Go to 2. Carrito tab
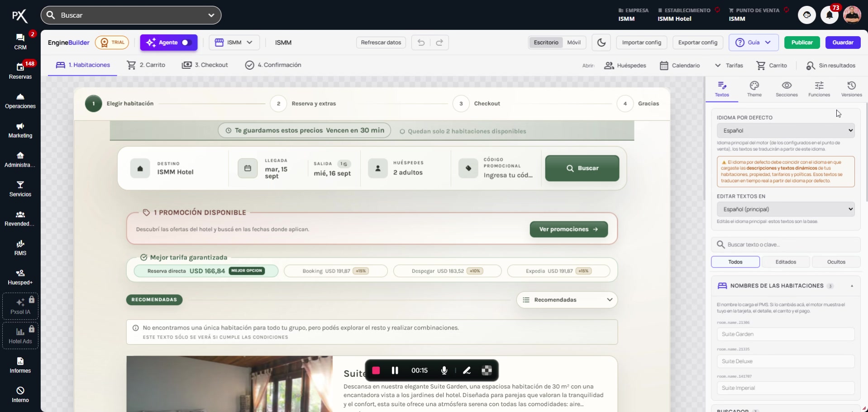 [x=146, y=65]
